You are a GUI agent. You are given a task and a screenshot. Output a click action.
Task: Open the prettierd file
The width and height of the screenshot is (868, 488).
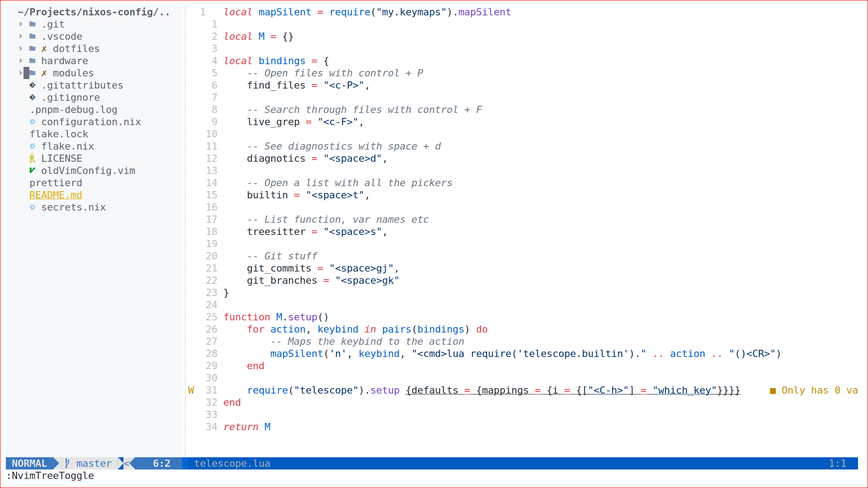(x=56, y=183)
